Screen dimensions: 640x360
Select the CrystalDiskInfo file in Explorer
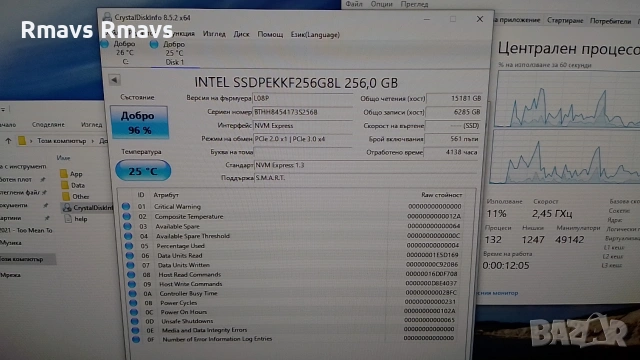click(88, 208)
